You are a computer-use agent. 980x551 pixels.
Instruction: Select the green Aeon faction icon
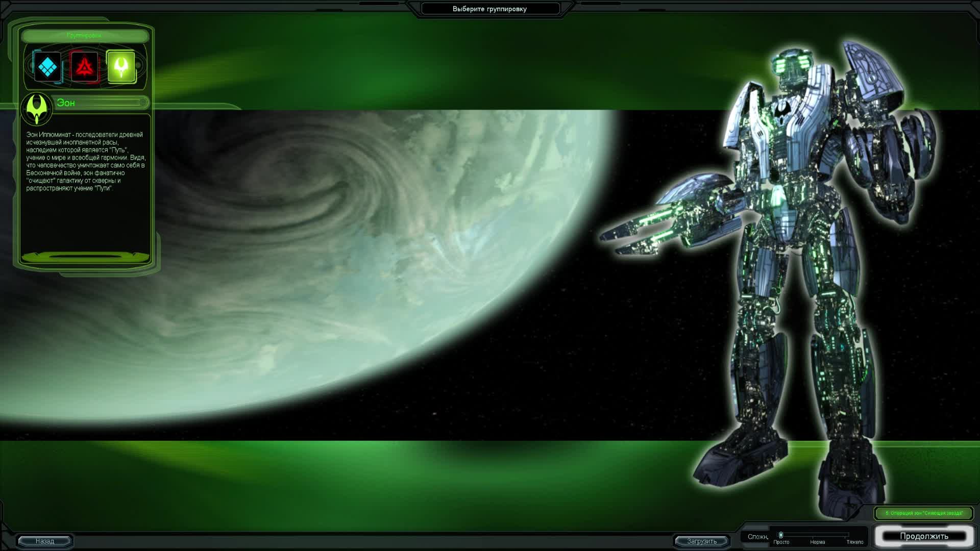point(121,67)
